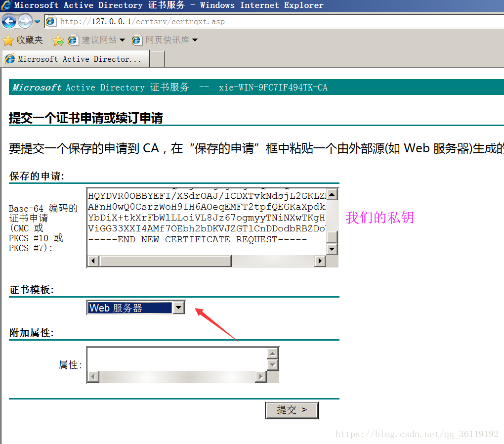Click the 提交一个证书申请或续订申请 heading
This screenshot has height=444, width=504.
(x=86, y=118)
